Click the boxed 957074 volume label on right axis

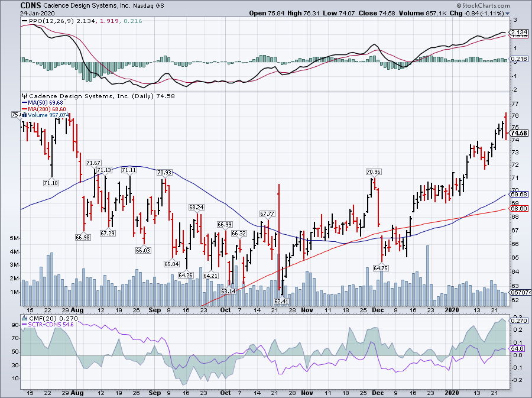(521, 292)
